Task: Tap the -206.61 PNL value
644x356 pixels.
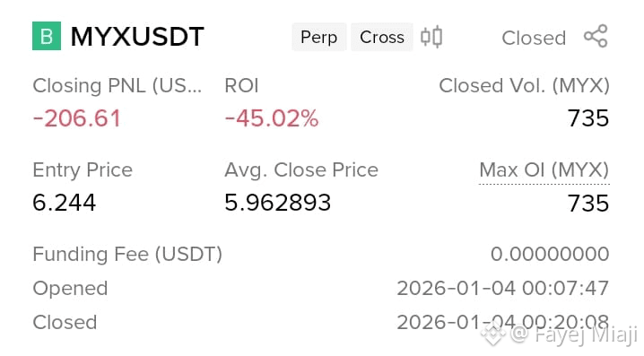Action: (77, 118)
